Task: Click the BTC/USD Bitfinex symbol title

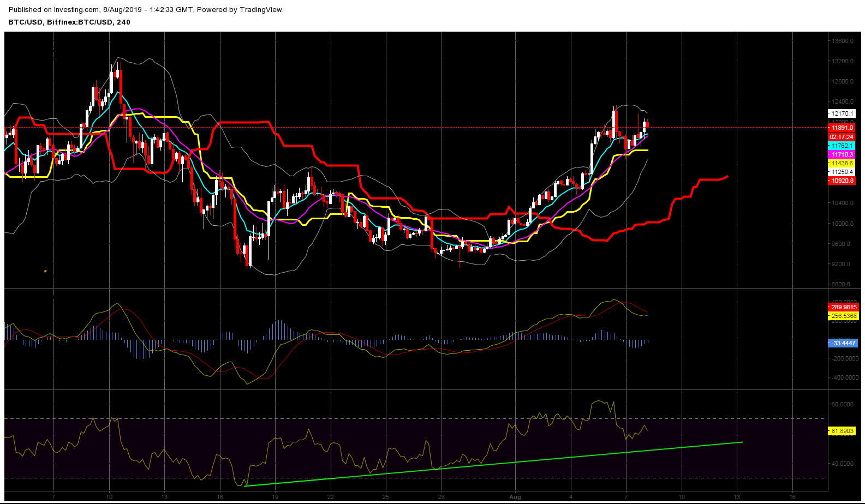Action: 69,22
